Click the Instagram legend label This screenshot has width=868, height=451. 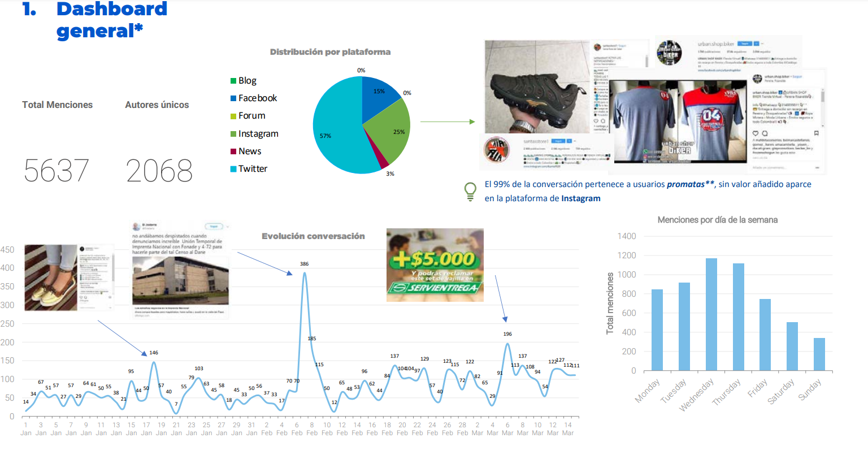click(x=258, y=134)
